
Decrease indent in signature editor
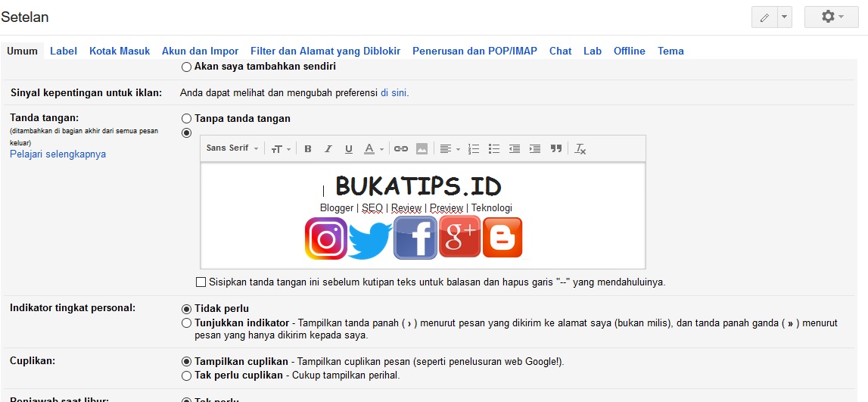tap(515, 148)
